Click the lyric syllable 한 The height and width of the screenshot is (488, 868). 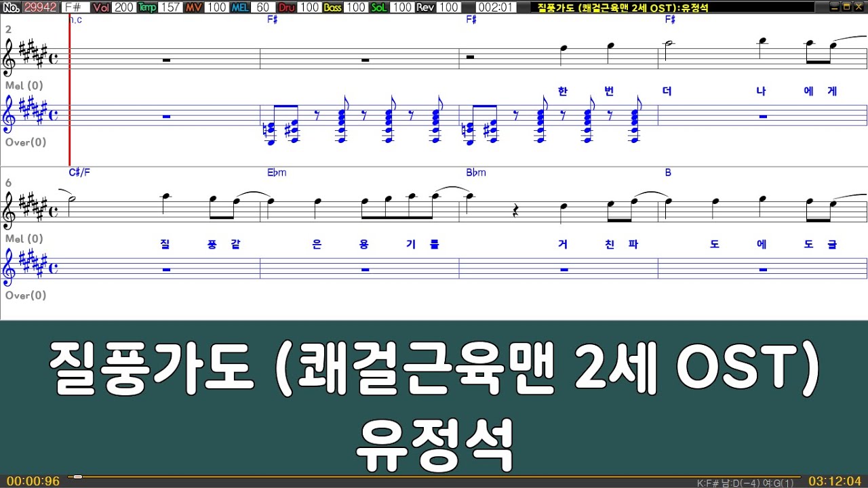coord(562,91)
